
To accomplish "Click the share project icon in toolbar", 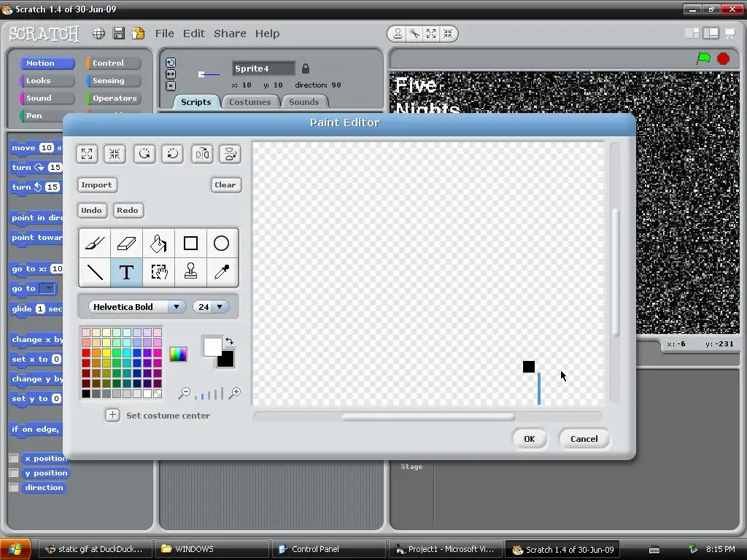I will pyautogui.click(x=138, y=34).
